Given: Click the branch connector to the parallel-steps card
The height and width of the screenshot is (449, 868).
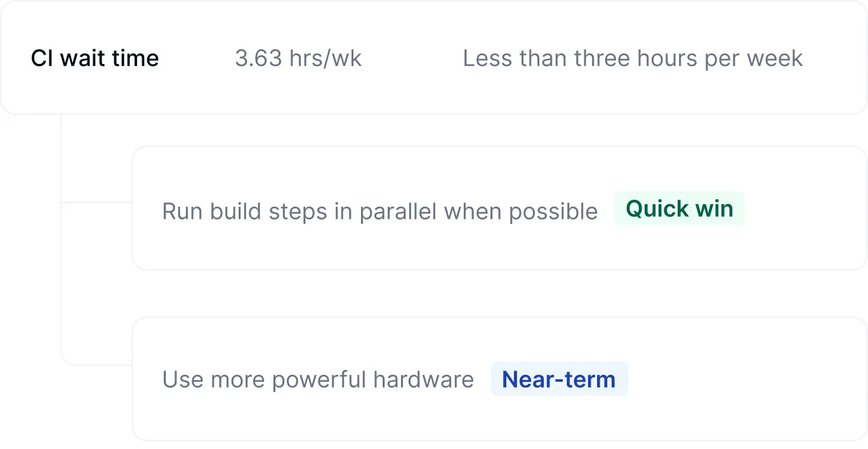Looking at the screenshot, I should pos(96,202).
